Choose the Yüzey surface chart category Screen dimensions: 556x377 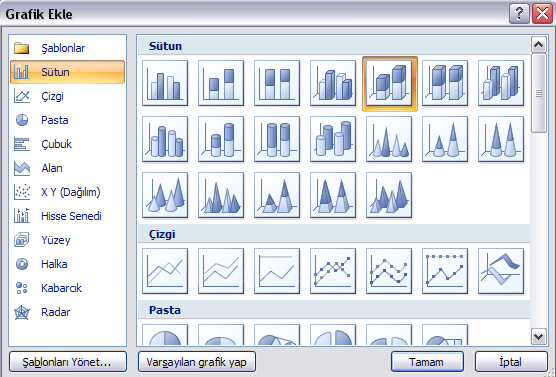(x=67, y=240)
